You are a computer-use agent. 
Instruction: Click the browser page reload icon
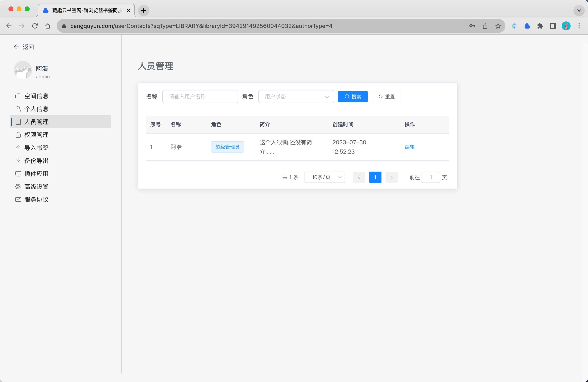pyautogui.click(x=35, y=26)
